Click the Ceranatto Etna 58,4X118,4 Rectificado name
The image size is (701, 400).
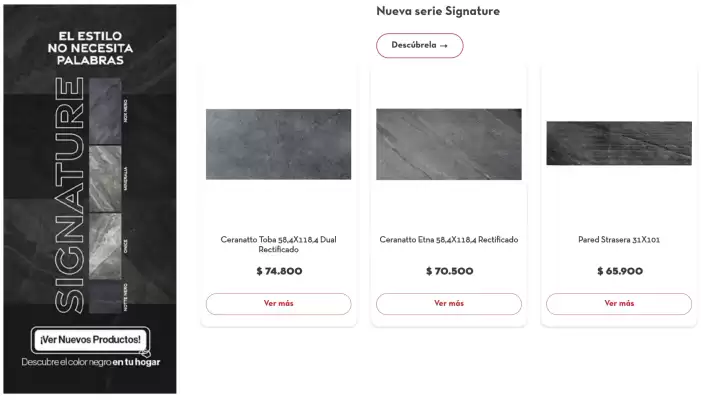coord(448,240)
